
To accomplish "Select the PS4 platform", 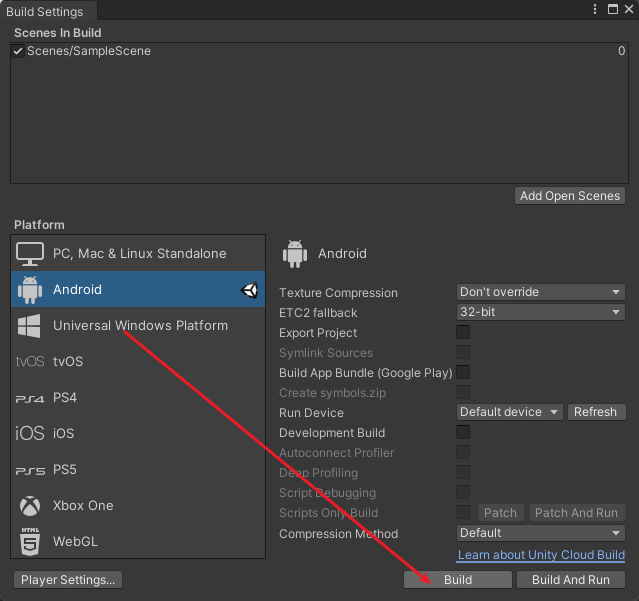I will (x=138, y=397).
